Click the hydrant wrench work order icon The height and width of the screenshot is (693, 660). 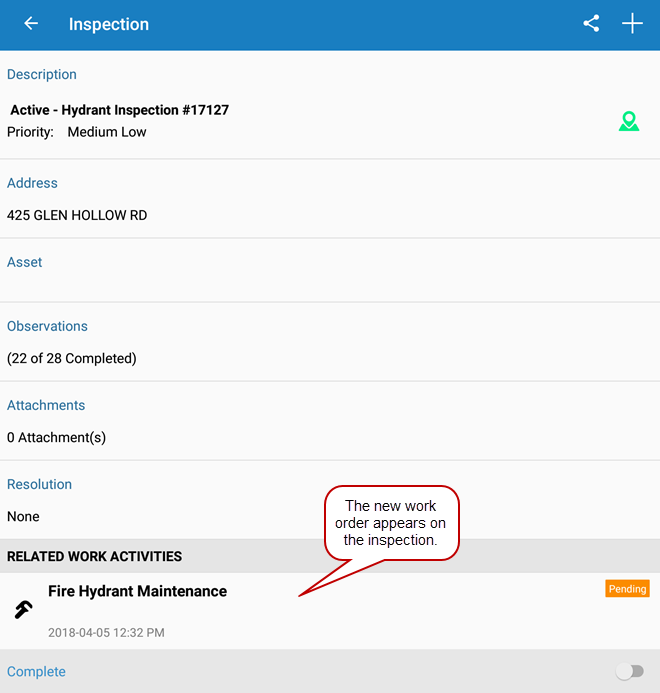click(x=23, y=610)
